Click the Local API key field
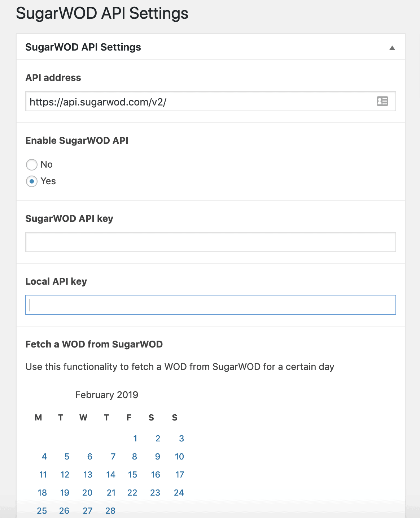Viewport: 420px width, 518px height. [211, 305]
